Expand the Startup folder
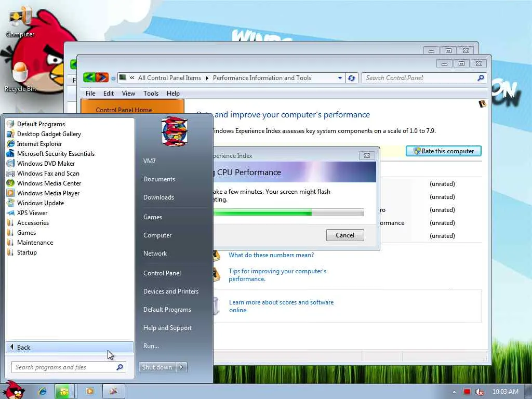This screenshot has height=399, width=532. tap(22, 252)
